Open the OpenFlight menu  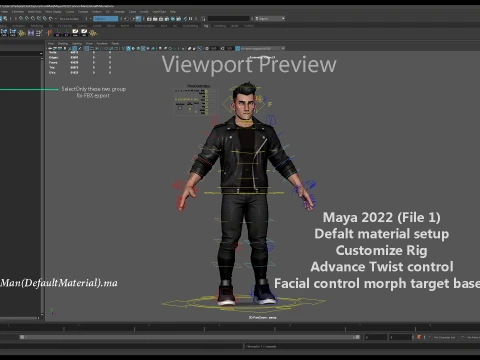[159, 12]
